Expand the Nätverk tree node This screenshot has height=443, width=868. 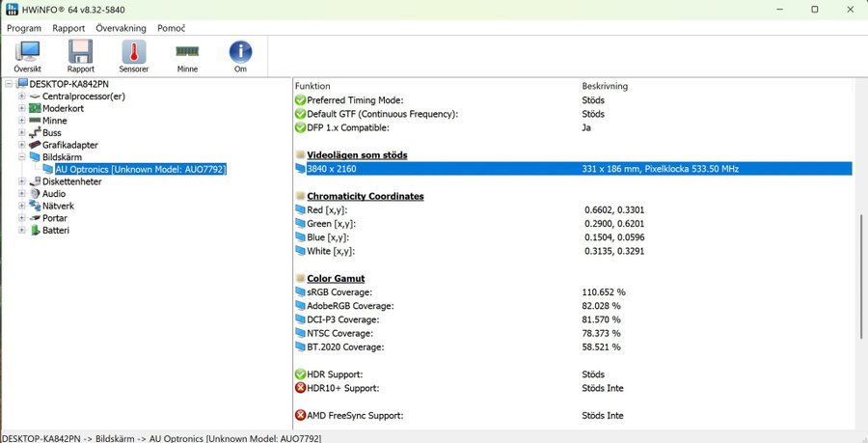click(21, 207)
